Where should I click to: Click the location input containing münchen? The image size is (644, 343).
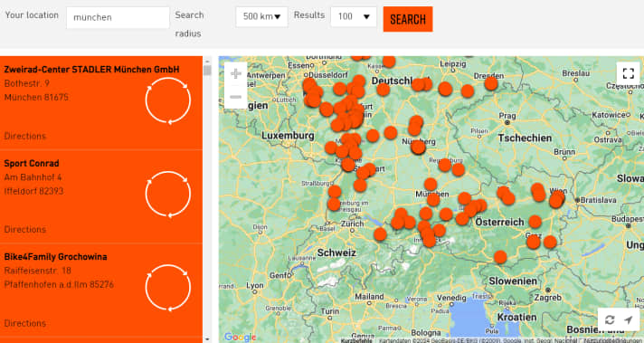pos(118,17)
